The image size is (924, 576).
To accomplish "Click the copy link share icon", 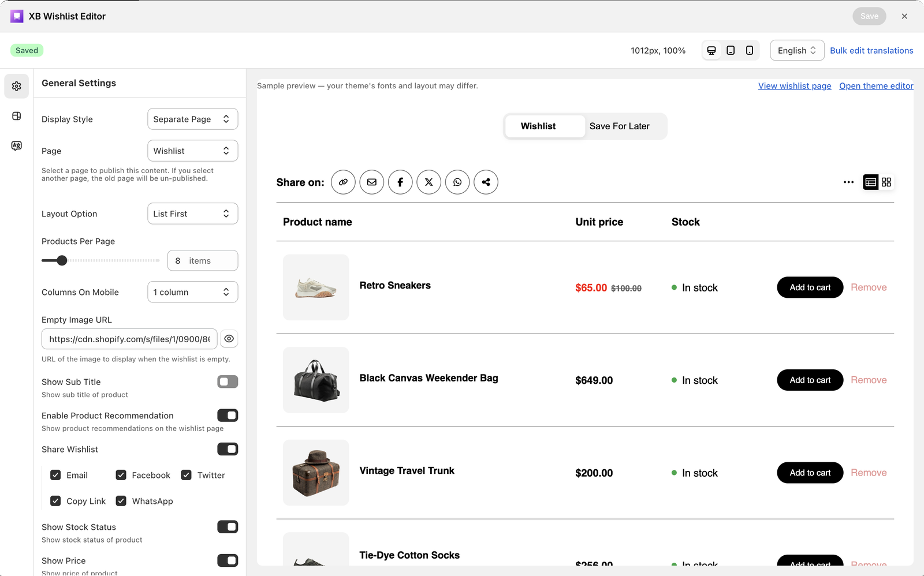I will click(343, 182).
